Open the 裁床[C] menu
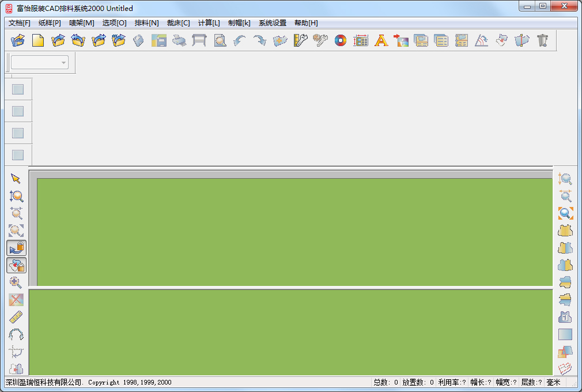 point(178,23)
